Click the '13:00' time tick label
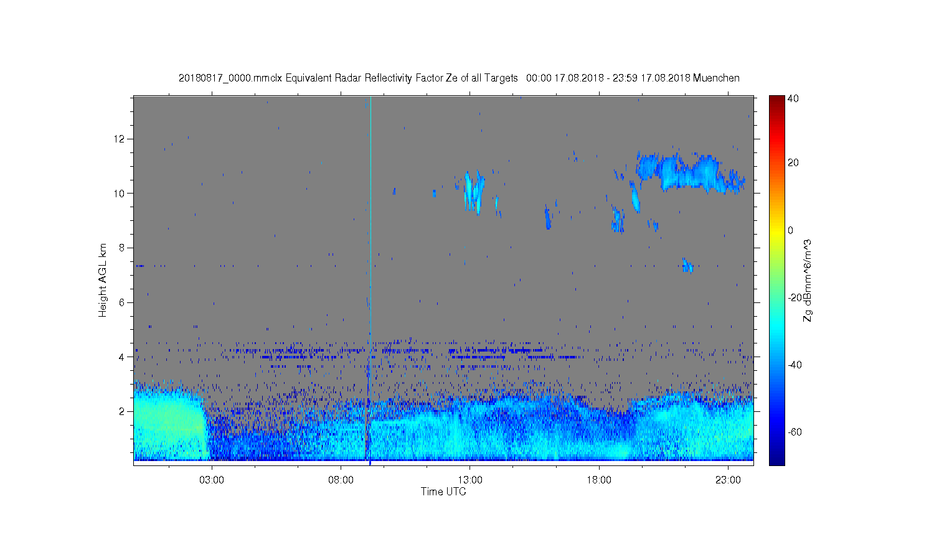The width and height of the screenshot is (934, 560). [470, 480]
